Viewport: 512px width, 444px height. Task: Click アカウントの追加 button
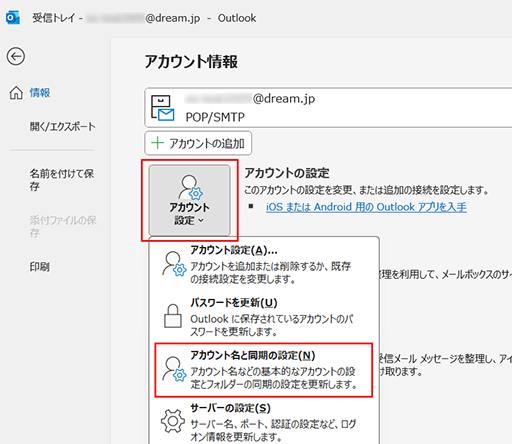tap(198, 143)
